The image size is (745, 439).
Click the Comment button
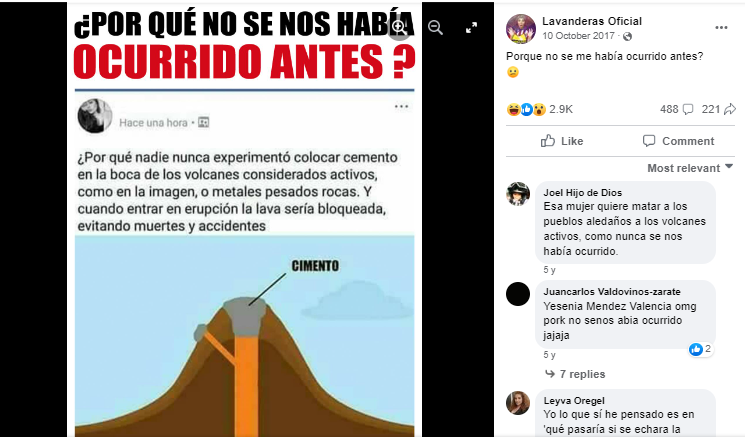[678, 141]
